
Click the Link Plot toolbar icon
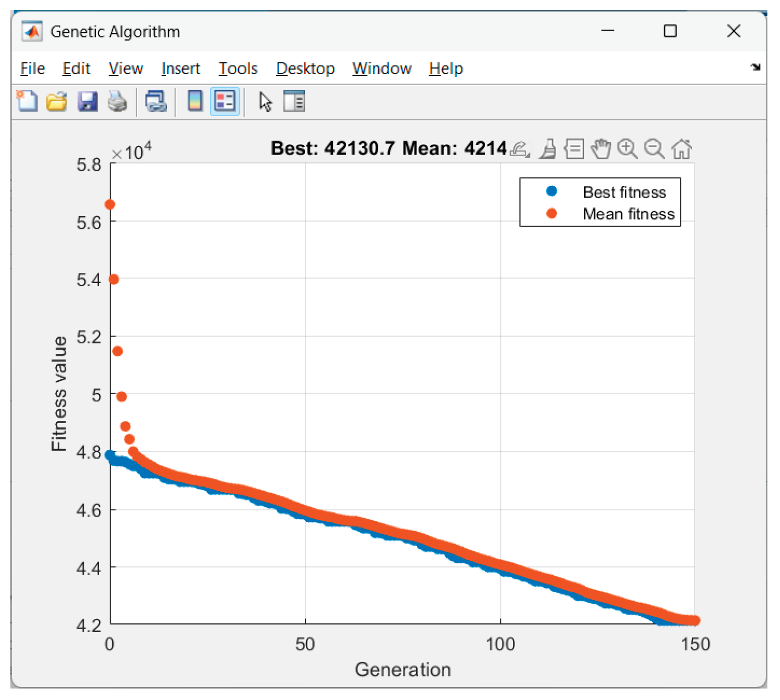tap(156, 101)
